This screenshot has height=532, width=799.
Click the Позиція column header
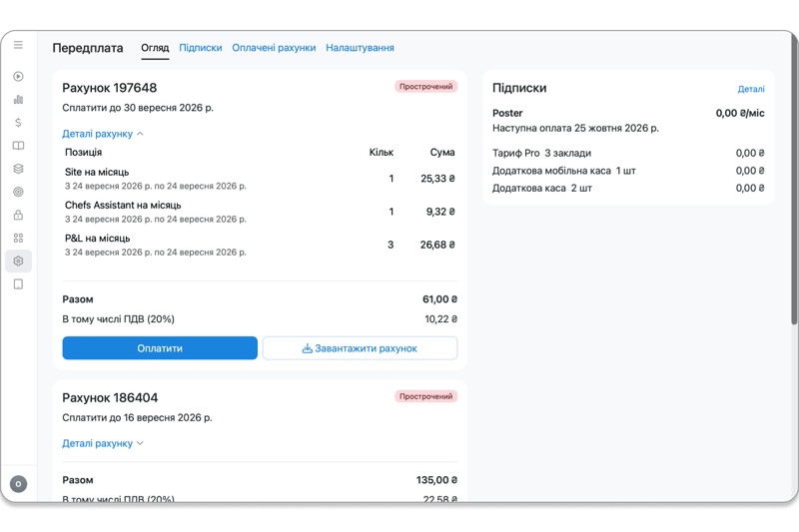point(84,153)
